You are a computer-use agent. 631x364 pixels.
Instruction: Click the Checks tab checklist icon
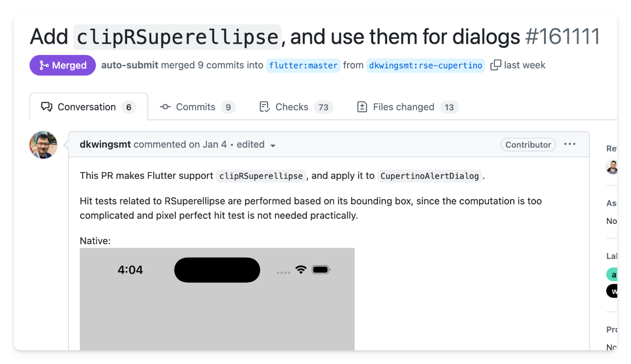(265, 107)
